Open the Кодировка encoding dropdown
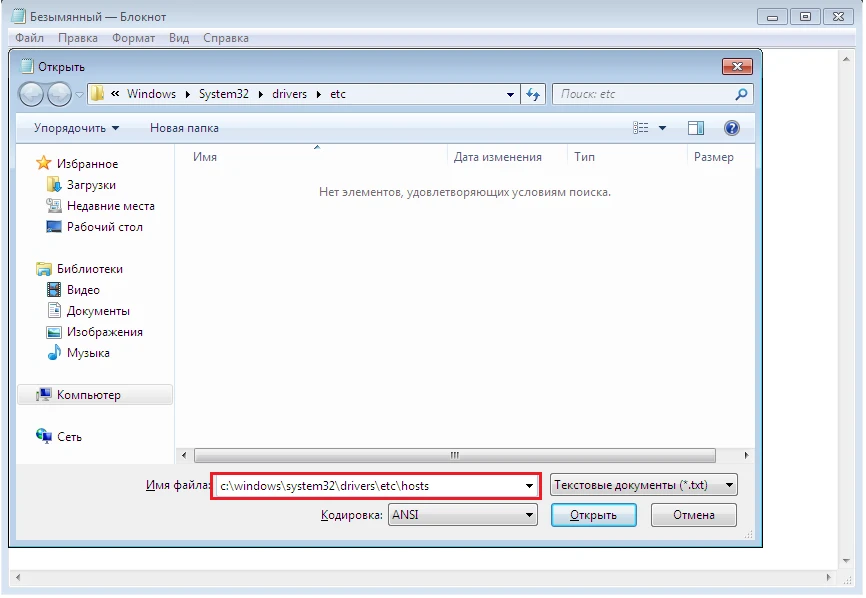 tap(463, 515)
